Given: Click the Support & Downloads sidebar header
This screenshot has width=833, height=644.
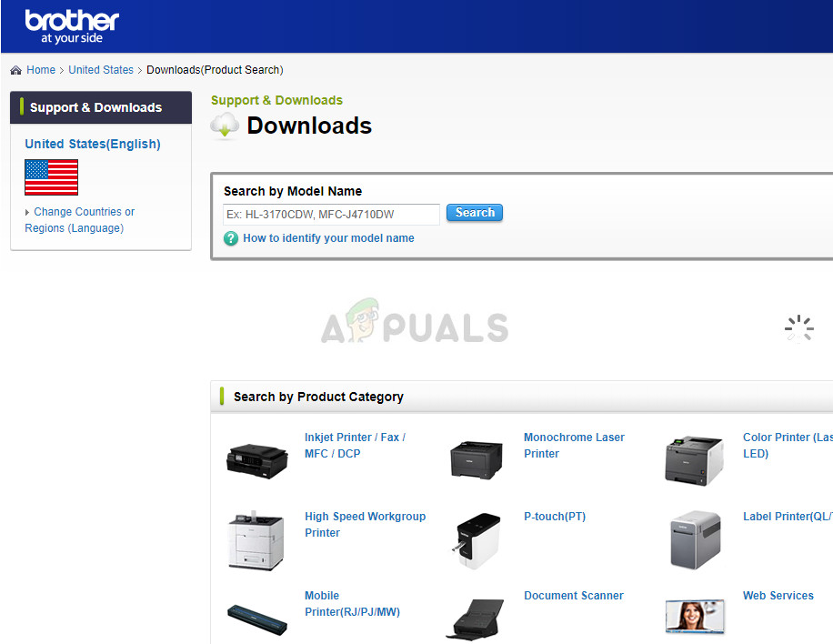Looking at the screenshot, I should [101, 107].
